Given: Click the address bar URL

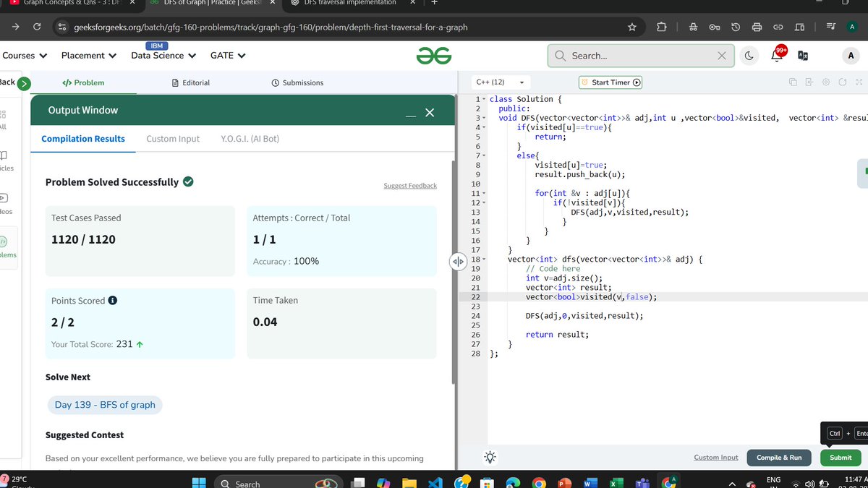Looking at the screenshot, I should pyautogui.click(x=271, y=27).
